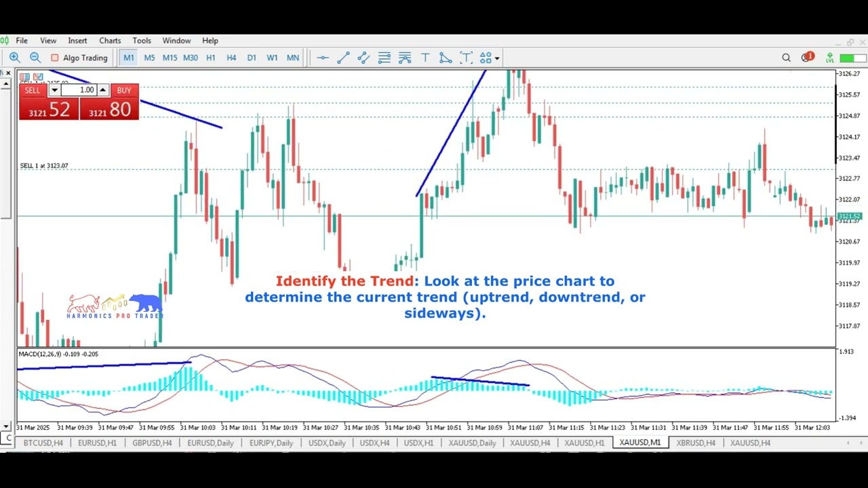Image resolution: width=868 pixels, height=488 pixels.
Task: Select the active XAUUSD,M1 chart tab
Action: [639, 443]
